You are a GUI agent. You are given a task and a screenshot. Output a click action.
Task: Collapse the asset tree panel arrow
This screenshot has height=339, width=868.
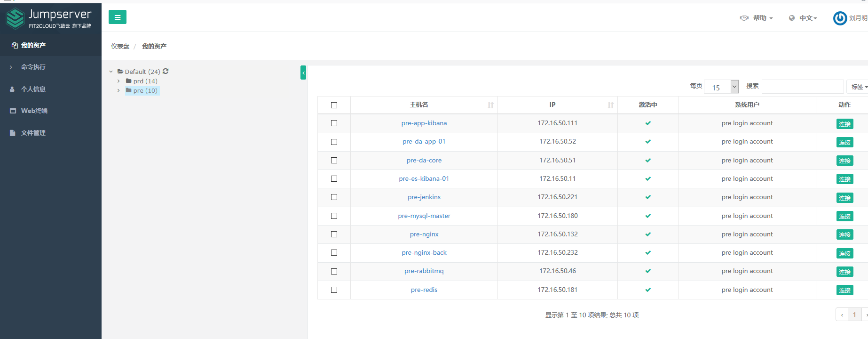(303, 73)
